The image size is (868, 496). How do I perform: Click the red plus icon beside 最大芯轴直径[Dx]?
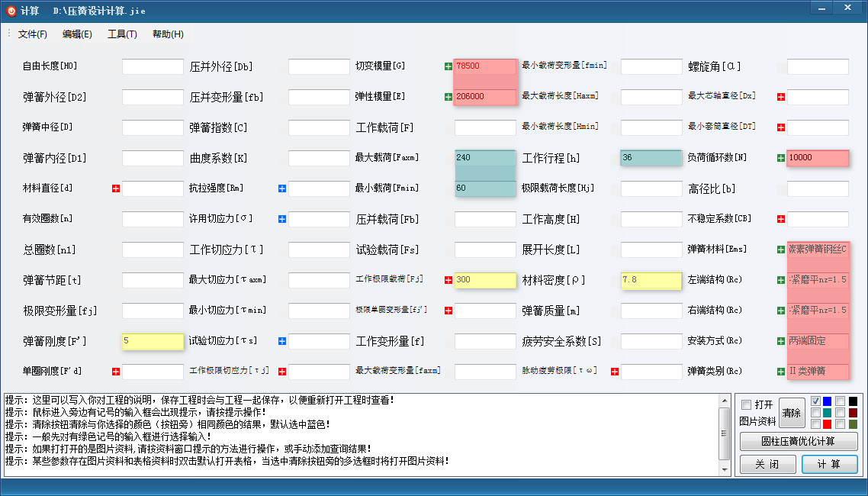point(781,97)
